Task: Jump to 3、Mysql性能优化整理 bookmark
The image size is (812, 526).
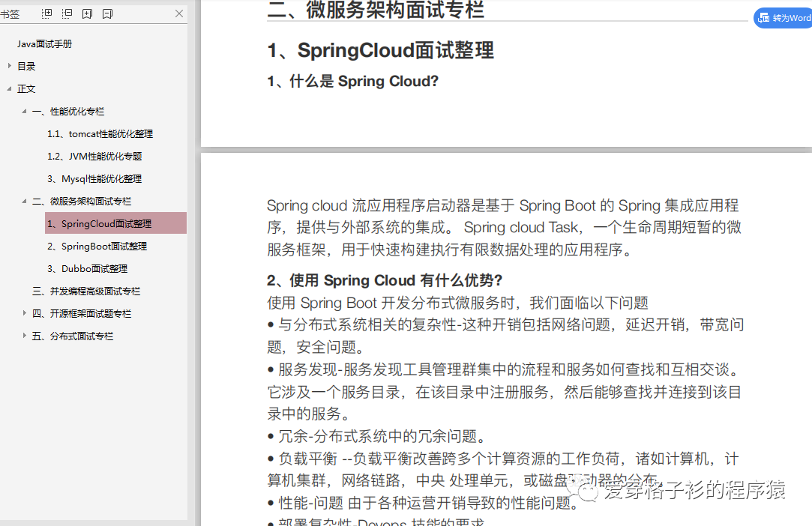Action: coord(94,178)
